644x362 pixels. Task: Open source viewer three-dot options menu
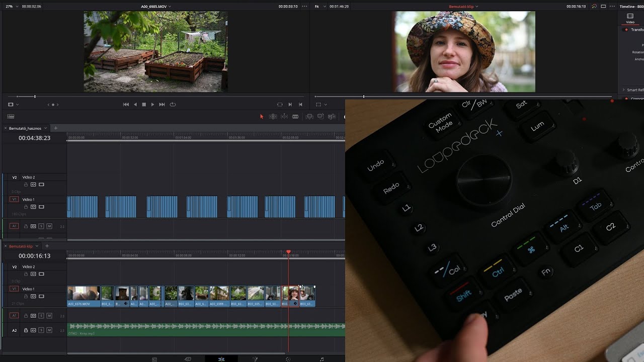point(304,7)
